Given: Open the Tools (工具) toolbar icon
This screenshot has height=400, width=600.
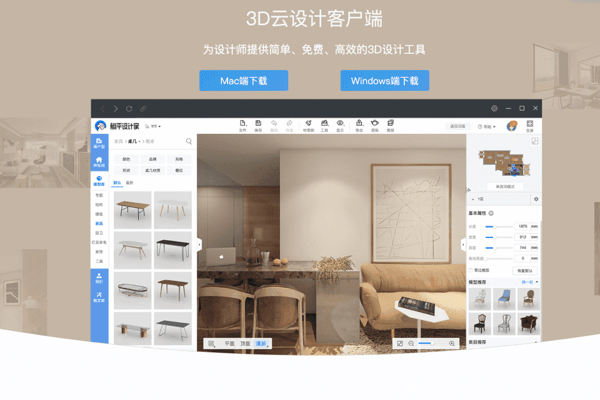Looking at the screenshot, I should (324, 125).
